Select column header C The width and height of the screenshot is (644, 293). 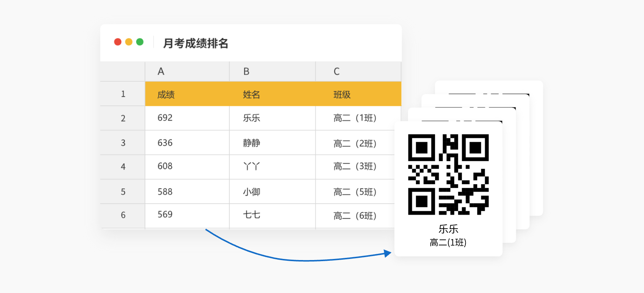click(358, 71)
